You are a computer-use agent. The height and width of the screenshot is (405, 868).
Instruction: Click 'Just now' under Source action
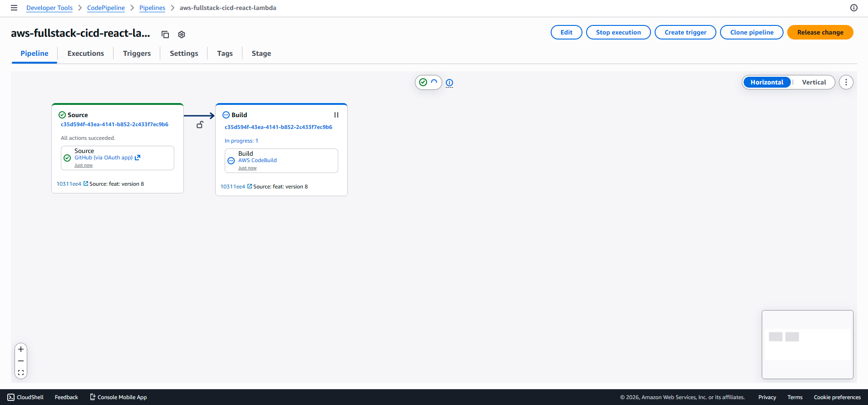coord(84,165)
